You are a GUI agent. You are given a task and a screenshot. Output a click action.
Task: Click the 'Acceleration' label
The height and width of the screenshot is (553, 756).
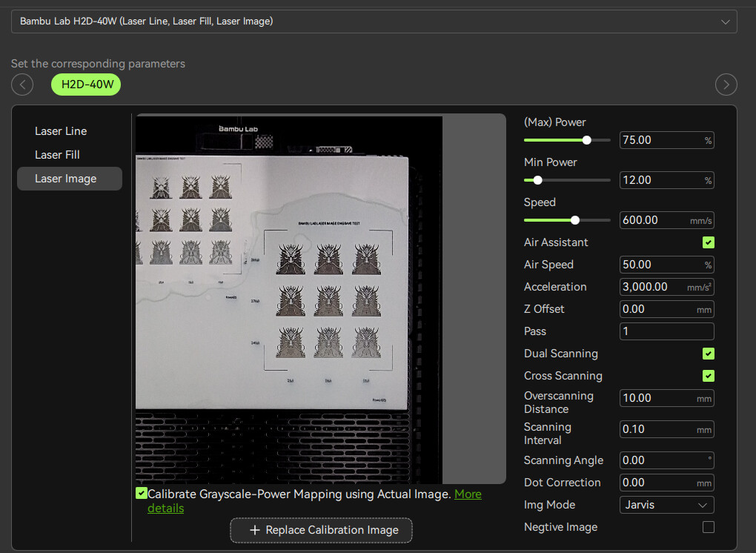(x=555, y=287)
